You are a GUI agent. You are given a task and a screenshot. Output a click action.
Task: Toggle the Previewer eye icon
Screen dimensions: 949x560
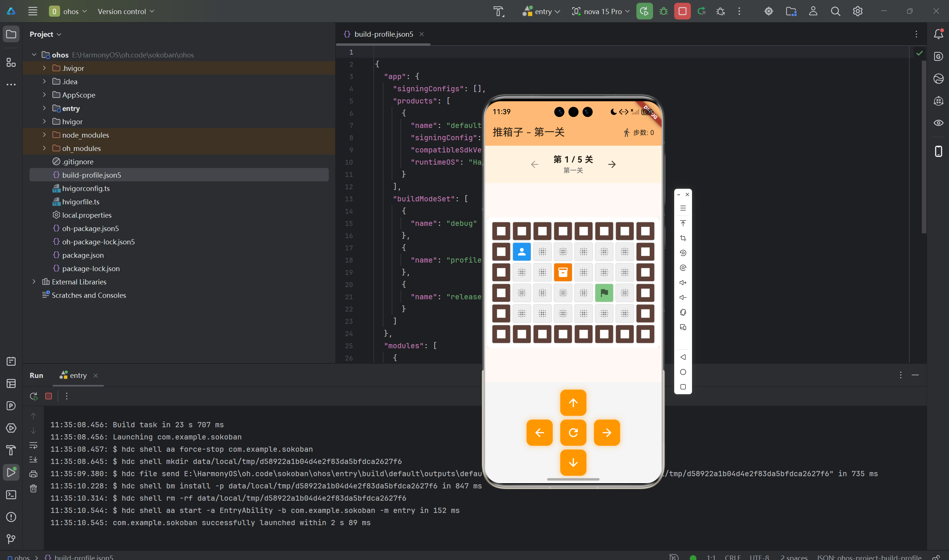(939, 123)
